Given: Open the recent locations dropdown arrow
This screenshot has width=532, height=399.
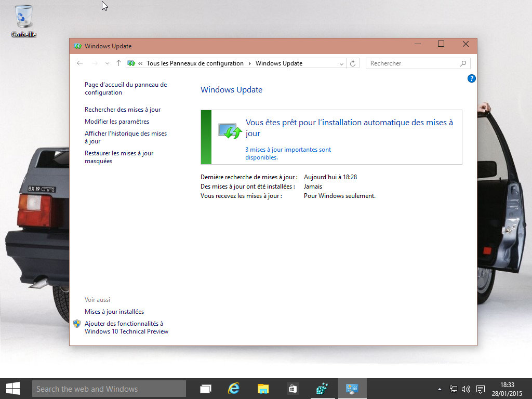Looking at the screenshot, I should (x=107, y=63).
